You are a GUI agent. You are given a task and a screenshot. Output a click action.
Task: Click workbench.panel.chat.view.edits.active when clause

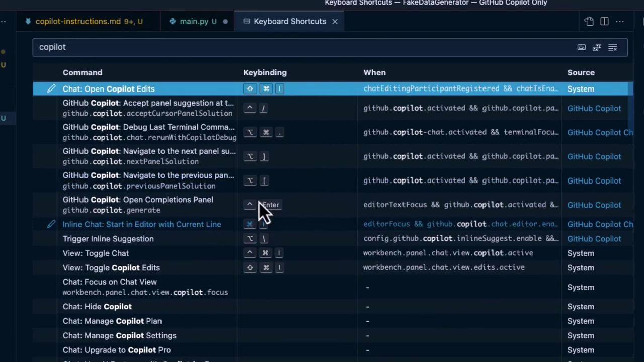pyautogui.click(x=444, y=268)
